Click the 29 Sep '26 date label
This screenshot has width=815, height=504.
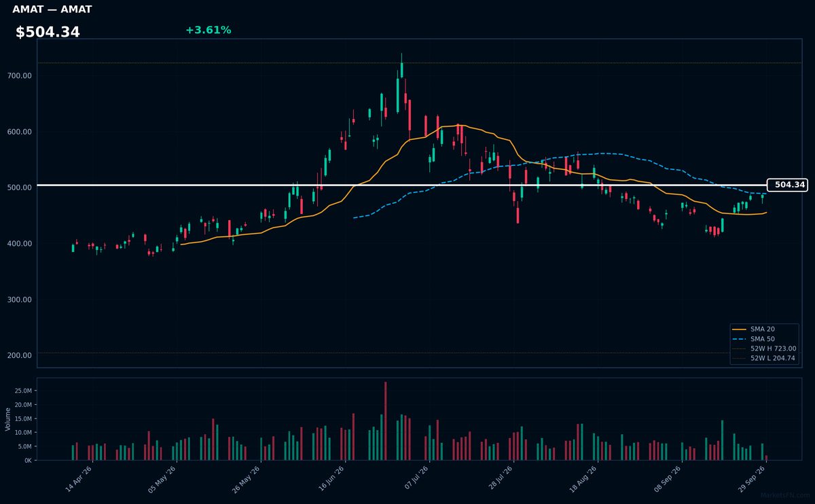tap(753, 480)
